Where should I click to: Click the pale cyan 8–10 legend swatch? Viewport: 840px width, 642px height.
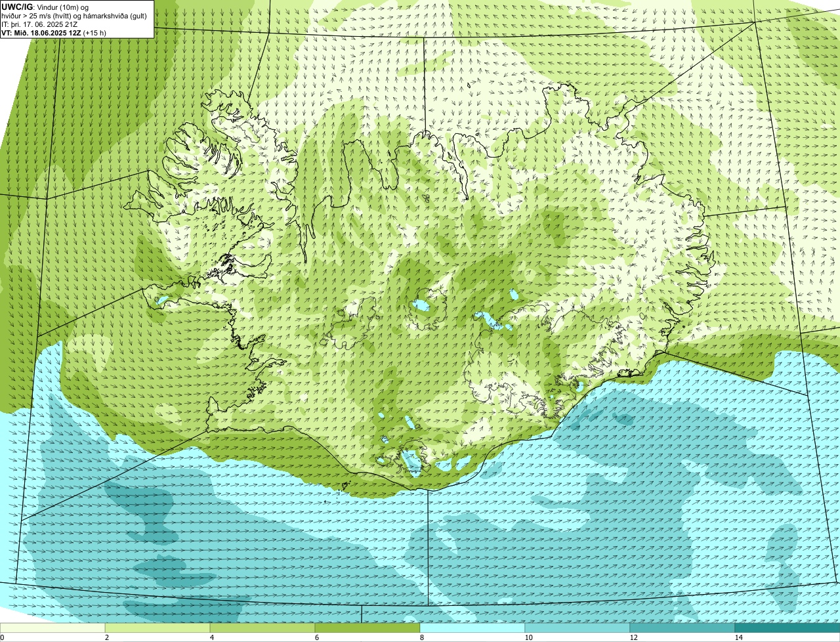[x=472, y=628]
